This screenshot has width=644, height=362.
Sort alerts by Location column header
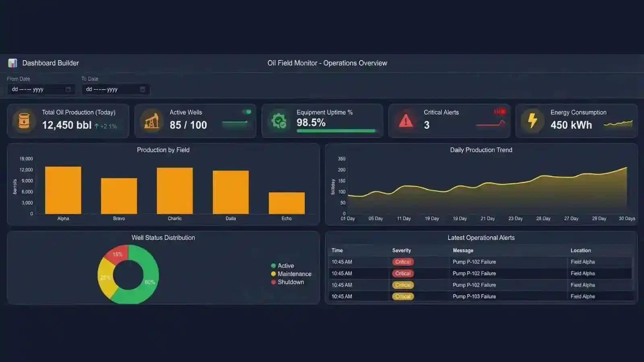click(581, 250)
